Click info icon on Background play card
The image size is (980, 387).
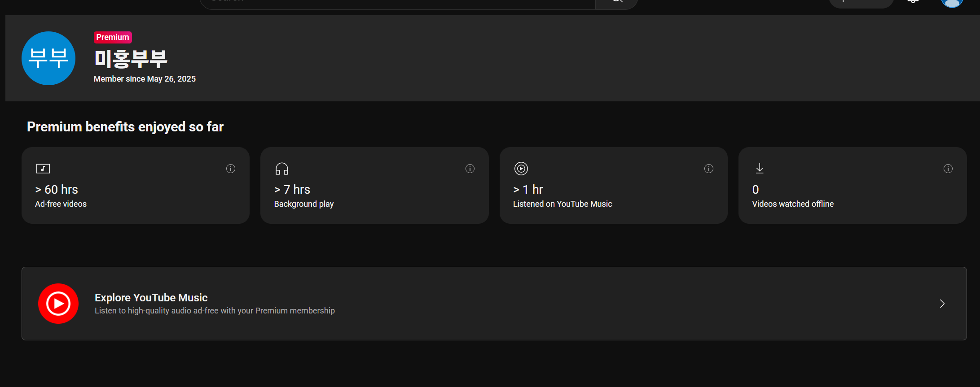coord(470,169)
